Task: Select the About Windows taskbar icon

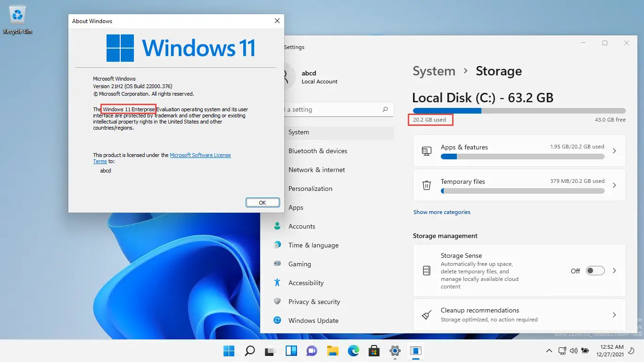Action: pyautogui.click(x=416, y=351)
